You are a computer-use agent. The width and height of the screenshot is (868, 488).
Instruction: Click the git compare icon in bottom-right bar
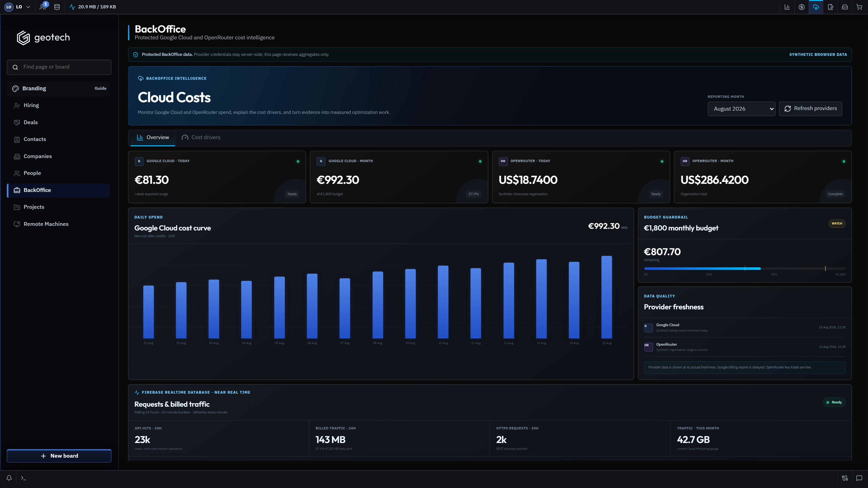[845, 478]
